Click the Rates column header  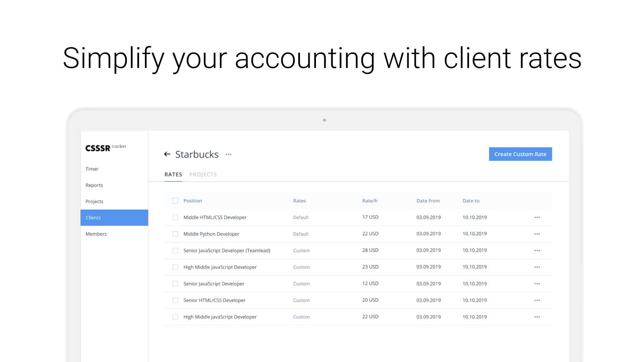tap(299, 201)
